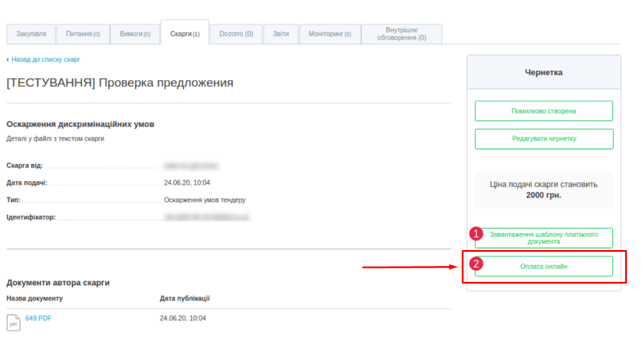Click the red number 1 badge

pyautogui.click(x=476, y=234)
